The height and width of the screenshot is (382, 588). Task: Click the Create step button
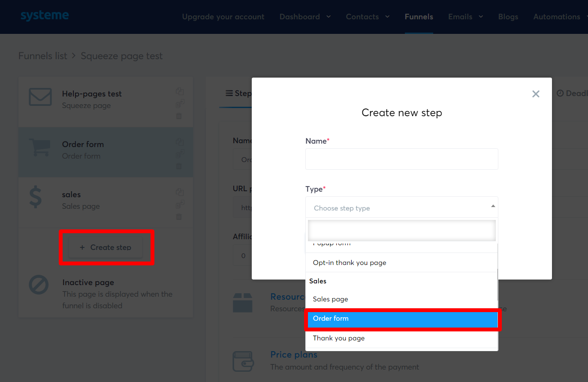coord(106,247)
